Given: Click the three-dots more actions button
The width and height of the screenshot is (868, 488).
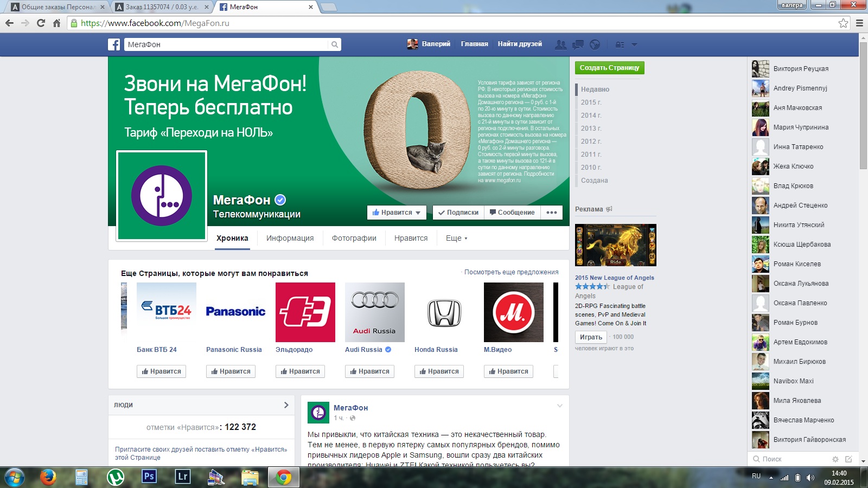Looking at the screenshot, I should click(552, 213).
